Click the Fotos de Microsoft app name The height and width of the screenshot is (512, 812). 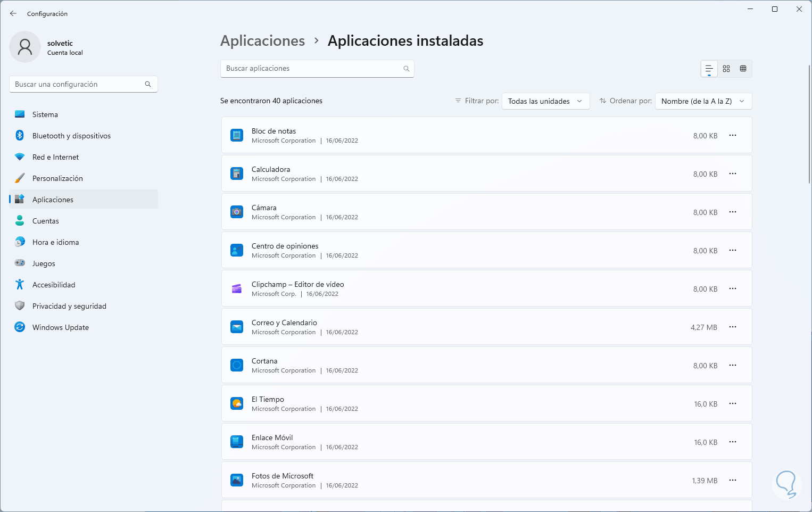tap(283, 476)
